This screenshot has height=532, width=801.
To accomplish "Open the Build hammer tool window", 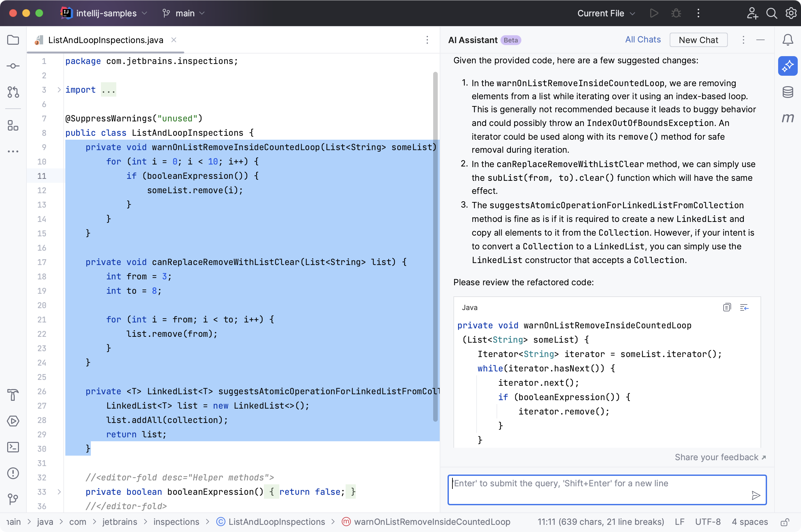I will click(x=13, y=395).
